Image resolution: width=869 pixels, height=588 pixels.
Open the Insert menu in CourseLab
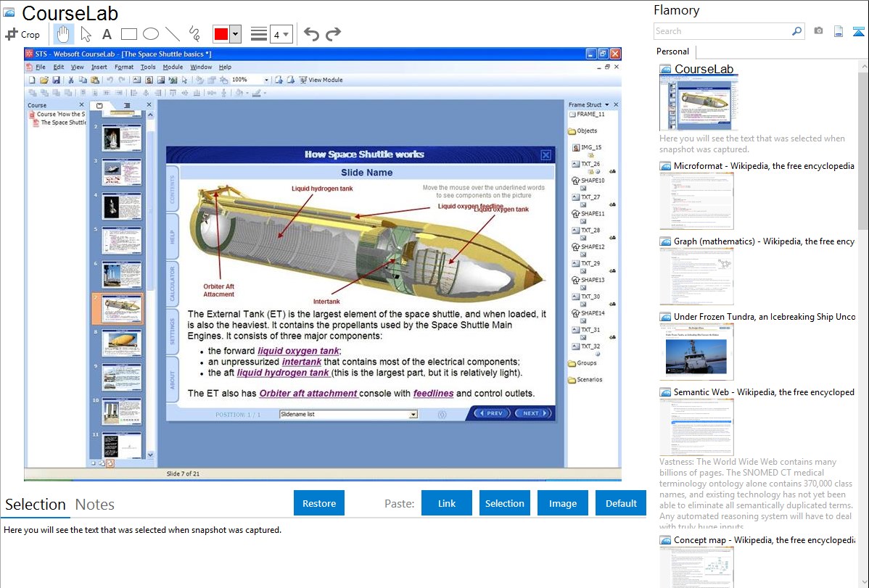click(x=99, y=67)
